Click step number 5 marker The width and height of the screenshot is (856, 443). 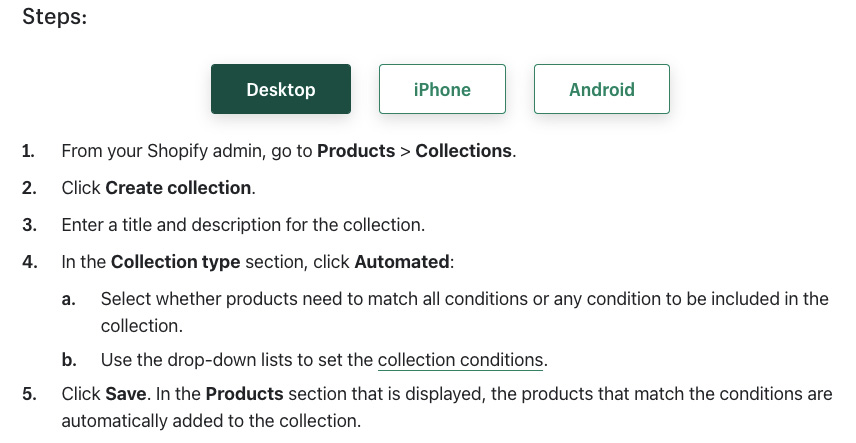point(28,394)
